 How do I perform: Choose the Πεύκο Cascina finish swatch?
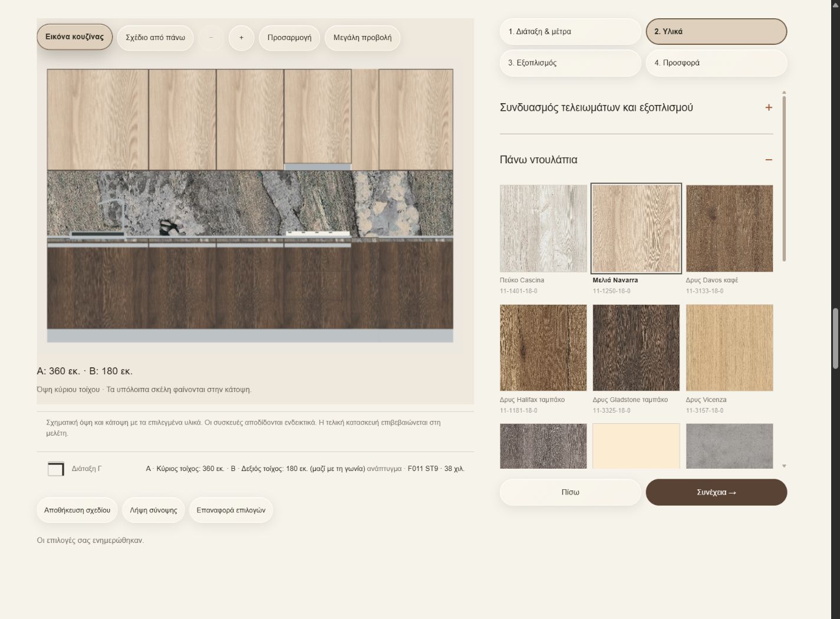[543, 228]
